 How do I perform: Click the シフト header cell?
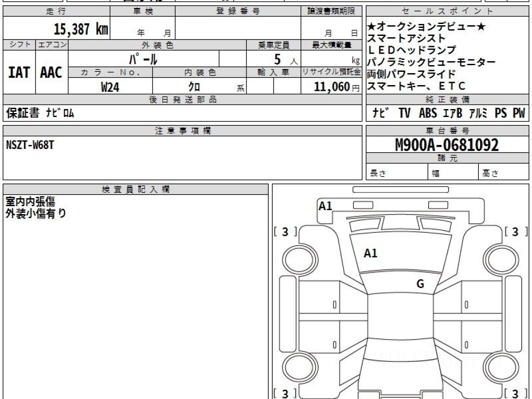[19, 45]
